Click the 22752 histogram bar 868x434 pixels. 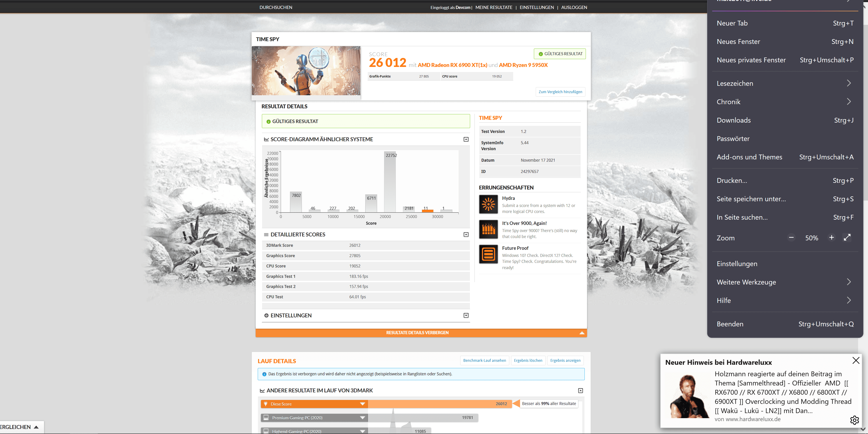pos(390,182)
